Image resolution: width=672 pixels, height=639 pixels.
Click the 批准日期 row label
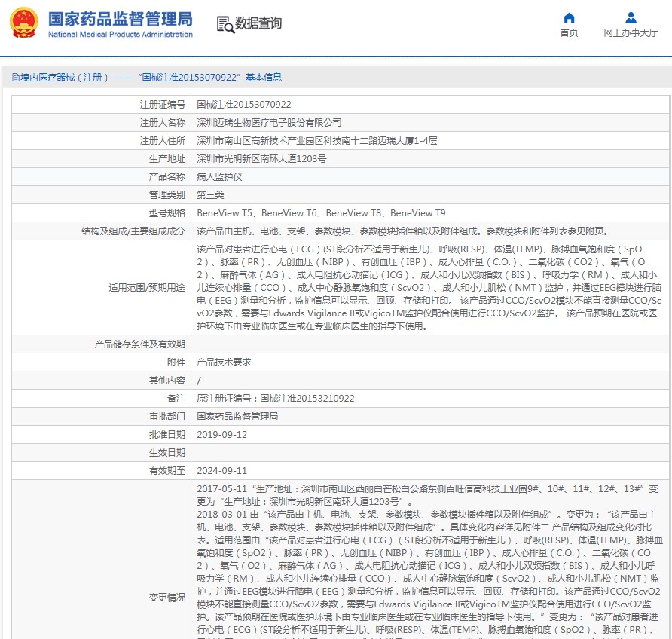coord(167,435)
